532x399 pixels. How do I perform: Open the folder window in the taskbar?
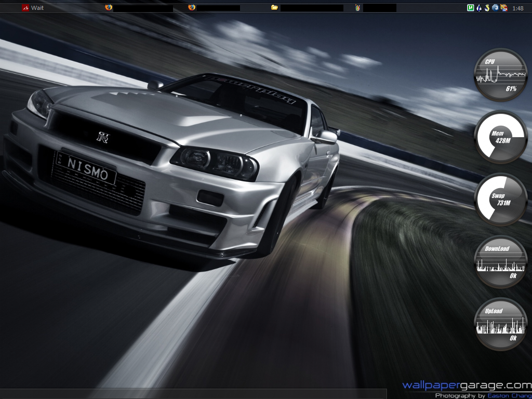308,7
